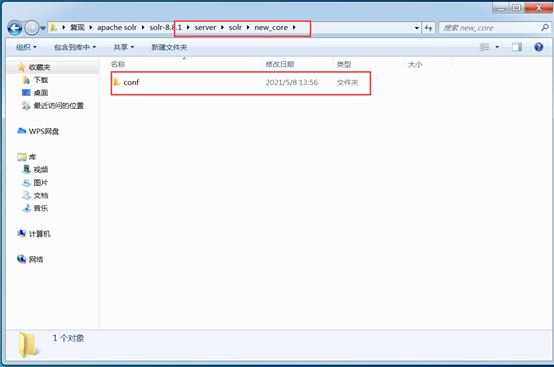The height and width of the screenshot is (367, 554).
Task: Change view with the view icon
Action: 484,47
